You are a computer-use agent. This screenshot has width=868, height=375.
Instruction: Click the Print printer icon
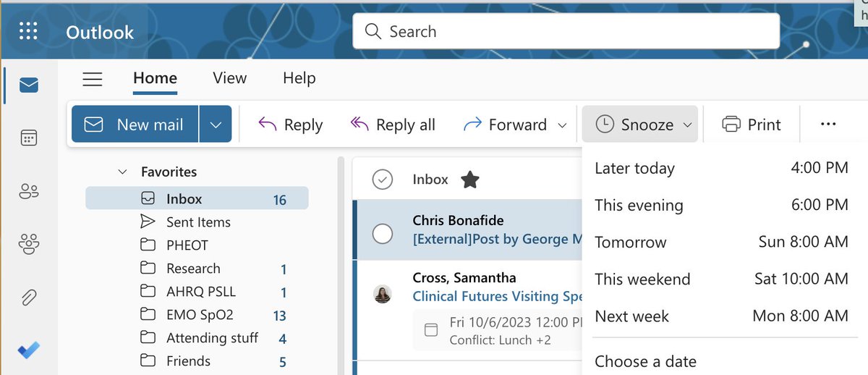coord(731,125)
